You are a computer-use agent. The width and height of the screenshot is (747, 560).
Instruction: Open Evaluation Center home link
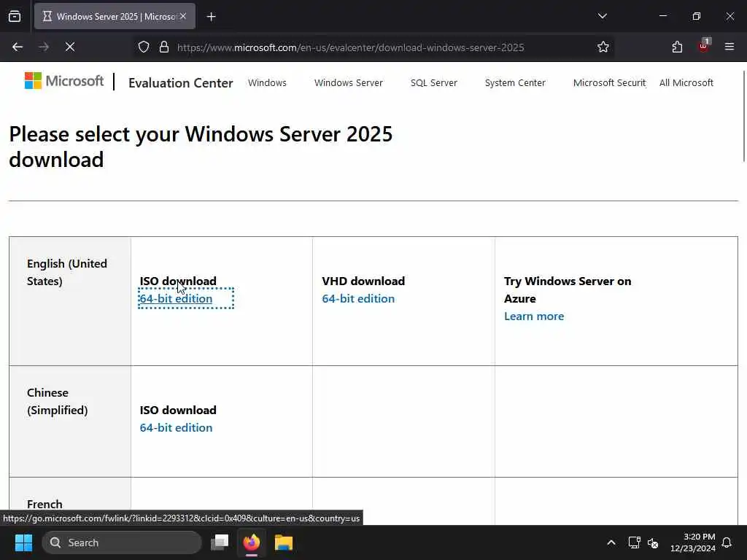[181, 83]
